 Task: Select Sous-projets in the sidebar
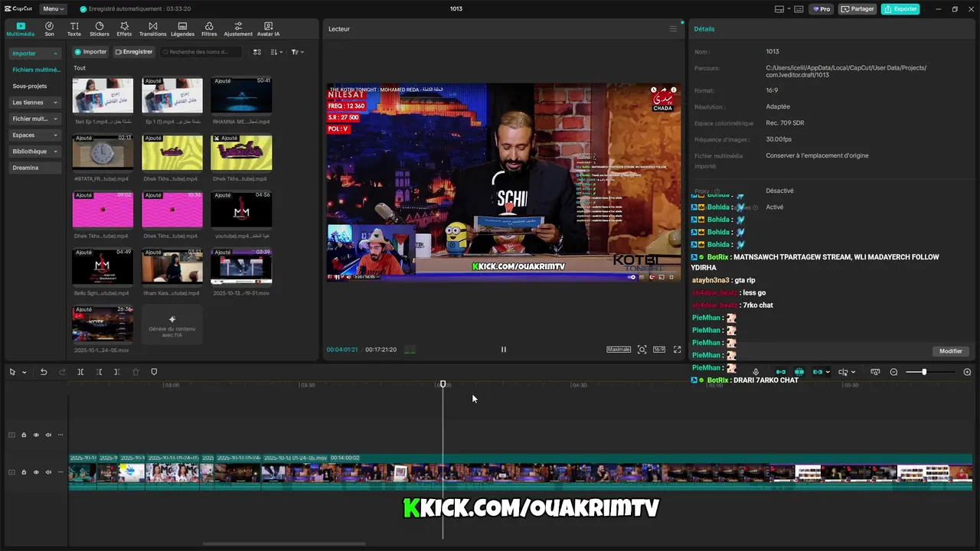point(30,86)
